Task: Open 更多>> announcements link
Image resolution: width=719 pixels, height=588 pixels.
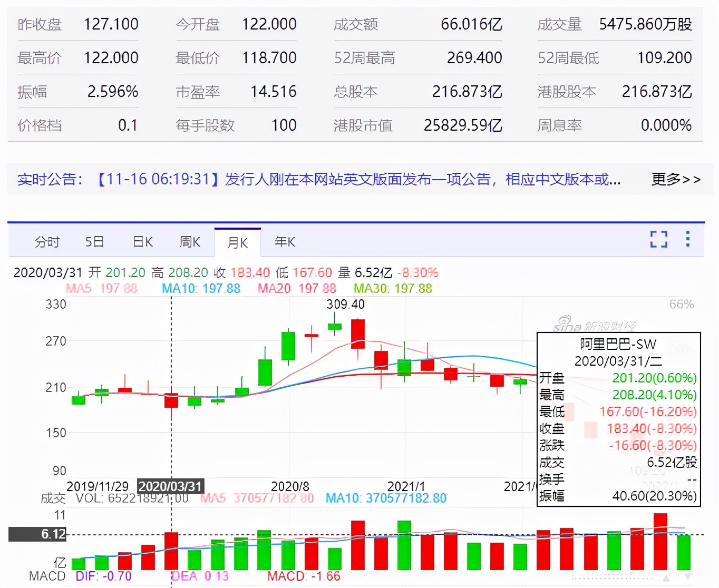Action: (x=676, y=179)
